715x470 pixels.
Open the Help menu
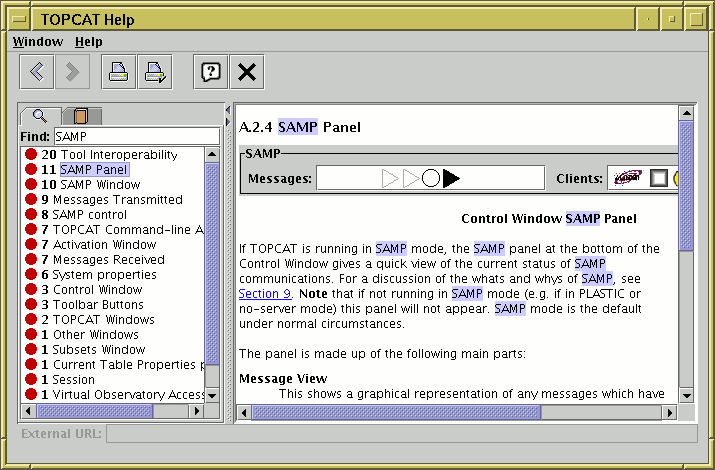pyautogui.click(x=89, y=42)
